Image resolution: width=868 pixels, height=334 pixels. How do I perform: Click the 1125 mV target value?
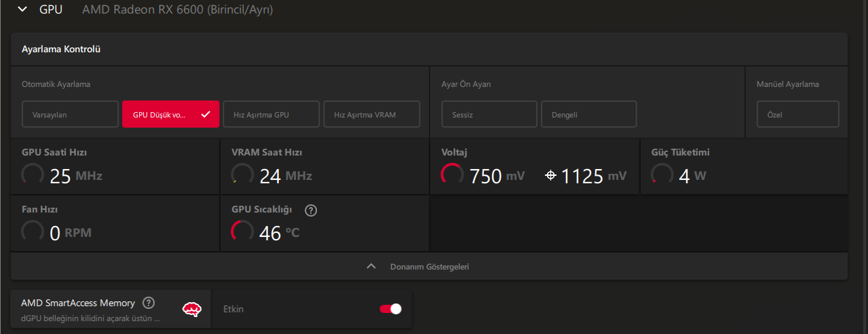point(594,177)
